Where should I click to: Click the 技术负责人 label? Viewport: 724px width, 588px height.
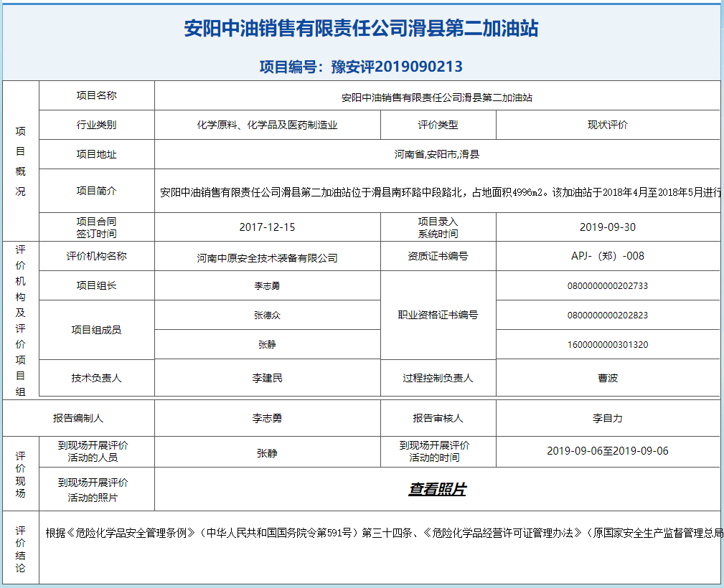click(96, 378)
